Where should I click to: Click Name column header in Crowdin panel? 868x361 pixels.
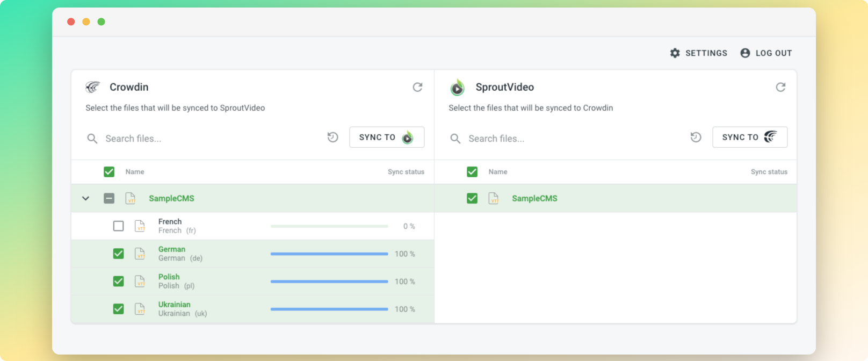[x=135, y=172]
